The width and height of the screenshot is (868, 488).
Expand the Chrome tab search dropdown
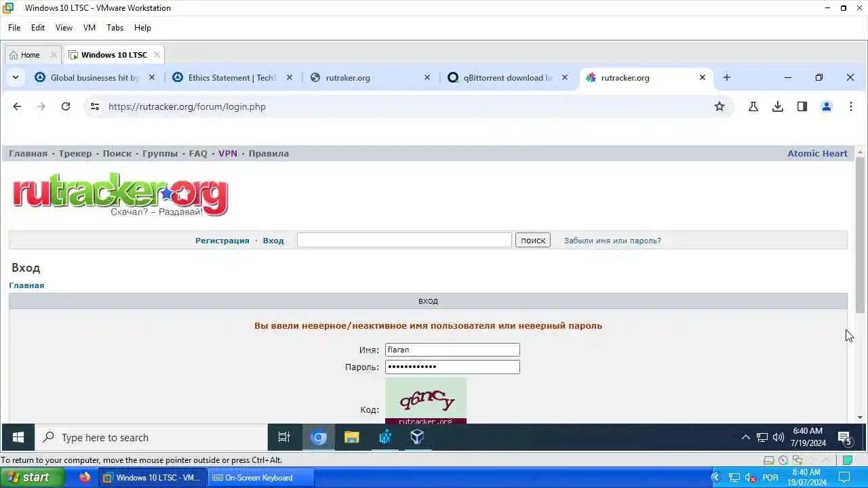point(15,77)
